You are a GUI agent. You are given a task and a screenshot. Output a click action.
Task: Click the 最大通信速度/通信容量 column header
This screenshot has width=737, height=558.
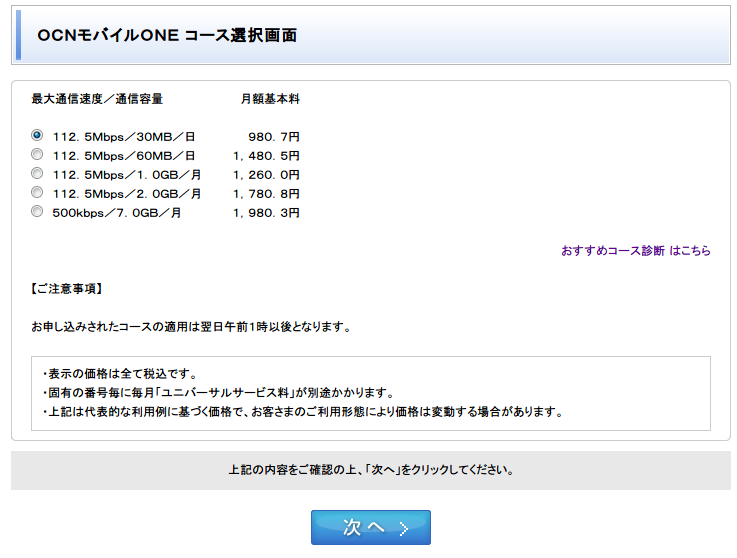[x=97, y=99]
